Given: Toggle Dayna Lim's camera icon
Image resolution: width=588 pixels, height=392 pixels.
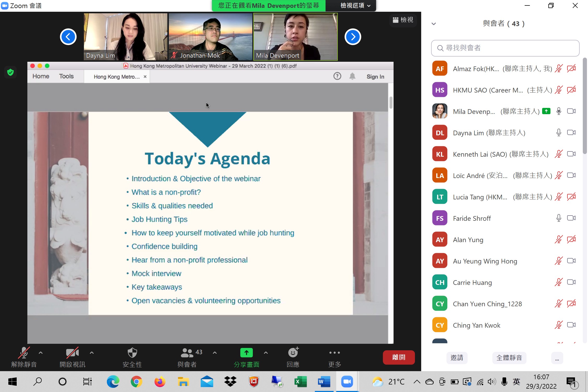Looking at the screenshot, I should tap(571, 133).
